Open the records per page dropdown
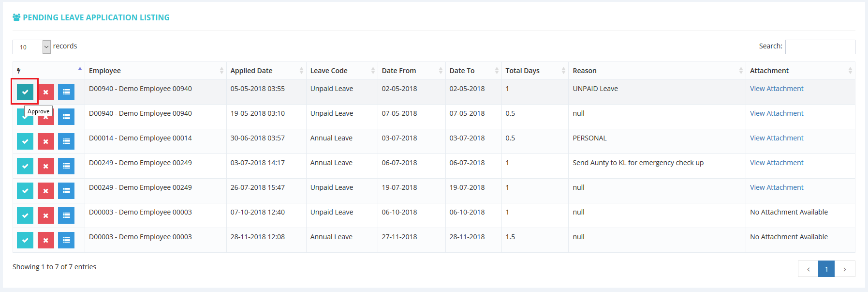The height and width of the screenshot is (292, 868). 31,47
